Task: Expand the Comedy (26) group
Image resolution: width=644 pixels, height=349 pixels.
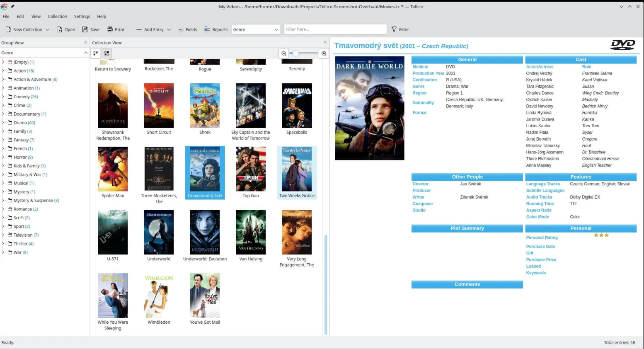Action: click(x=3, y=97)
